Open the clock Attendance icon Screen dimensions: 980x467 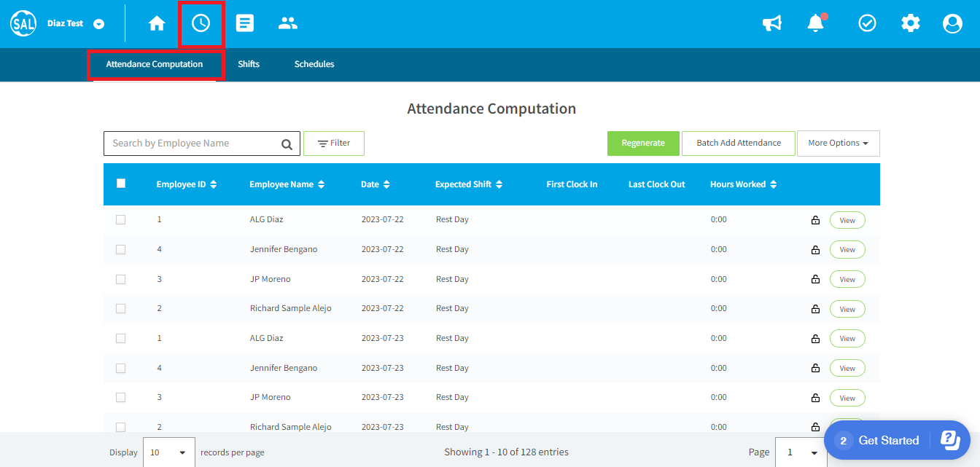pyautogui.click(x=201, y=23)
